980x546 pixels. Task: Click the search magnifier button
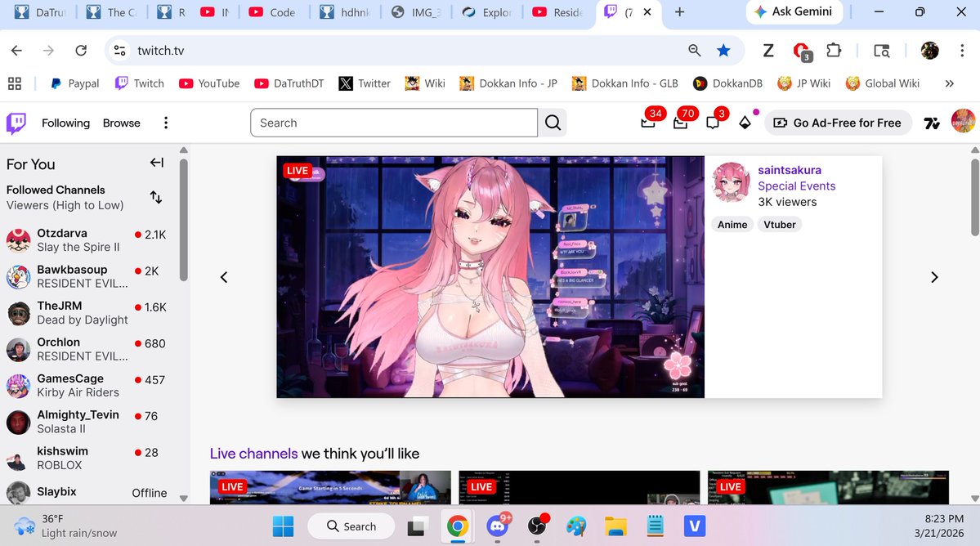(x=553, y=123)
